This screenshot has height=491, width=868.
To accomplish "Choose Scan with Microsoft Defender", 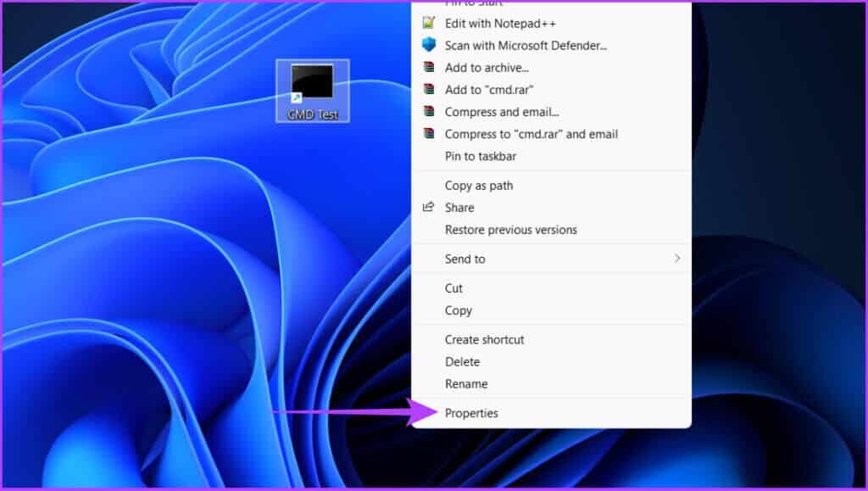I will click(x=526, y=46).
